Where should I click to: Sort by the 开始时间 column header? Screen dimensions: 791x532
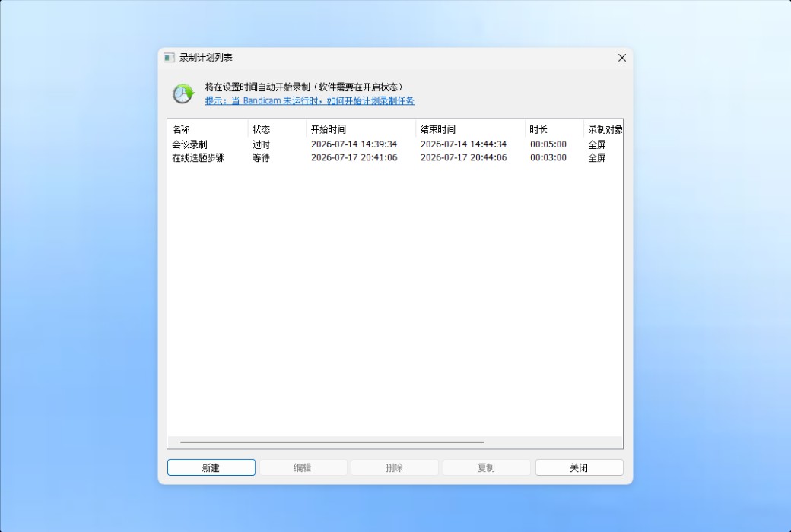click(361, 129)
